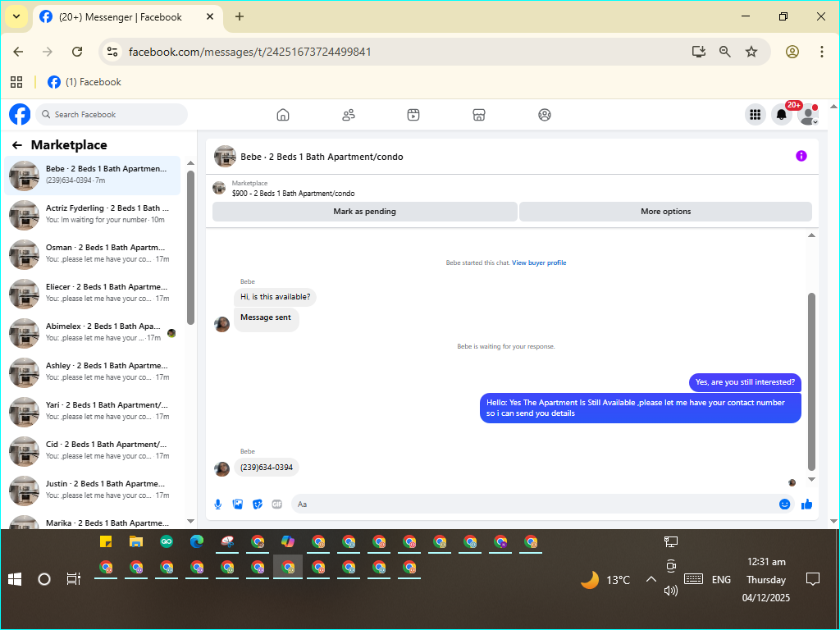This screenshot has height=630, width=840.
Task: Go back with Marketplace back arrow
Action: point(17,145)
